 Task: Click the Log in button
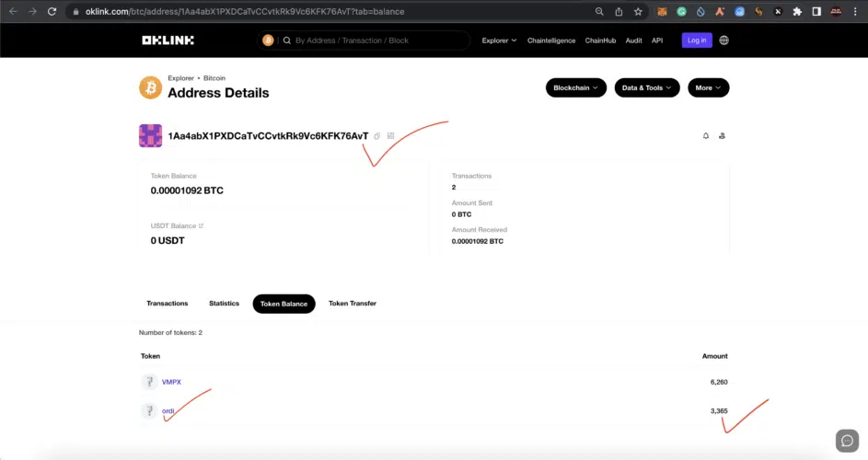point(696,40)
